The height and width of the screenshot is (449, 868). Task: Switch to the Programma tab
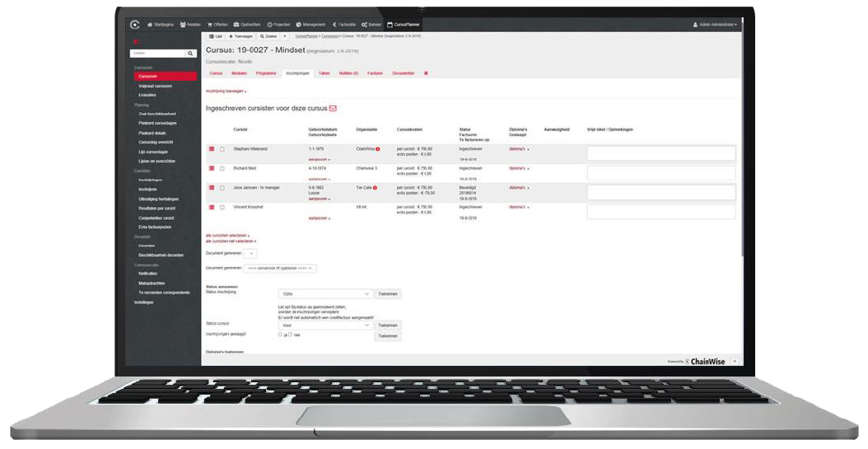[266, 73]
